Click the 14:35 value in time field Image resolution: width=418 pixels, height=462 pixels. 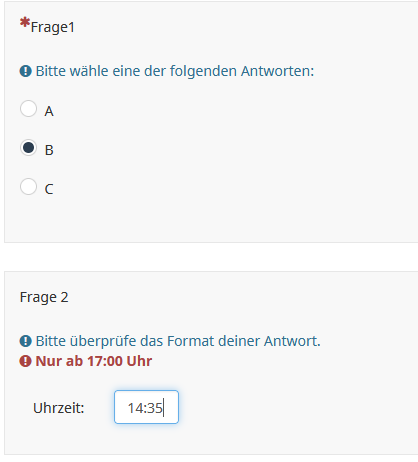pyautogui.click(x=145, y=408)
